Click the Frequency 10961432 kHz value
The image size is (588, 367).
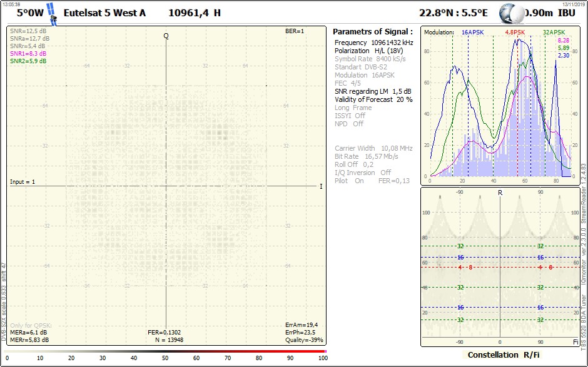[373, 43]
